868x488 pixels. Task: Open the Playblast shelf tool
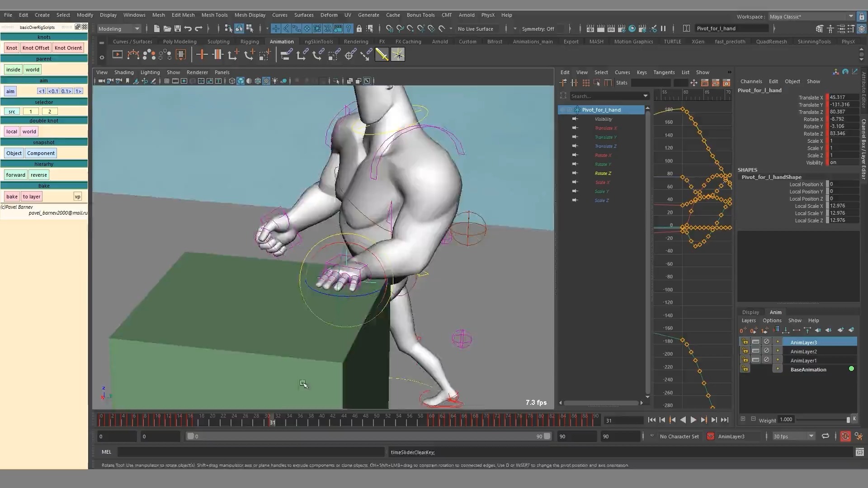click(117, 55)
